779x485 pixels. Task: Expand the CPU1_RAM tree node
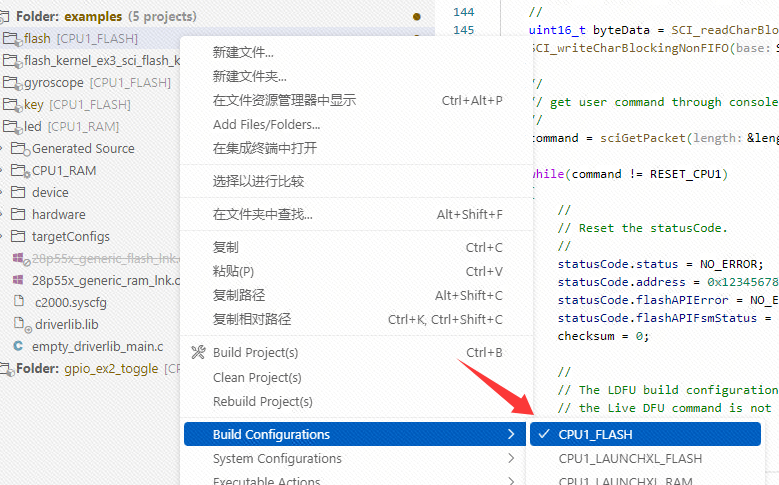(2, 170)
